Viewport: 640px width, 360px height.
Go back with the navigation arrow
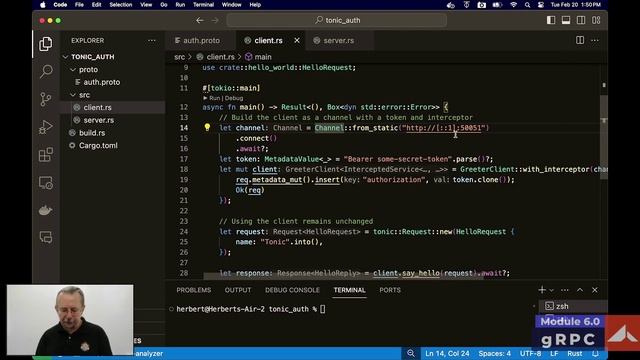(200, 20)
